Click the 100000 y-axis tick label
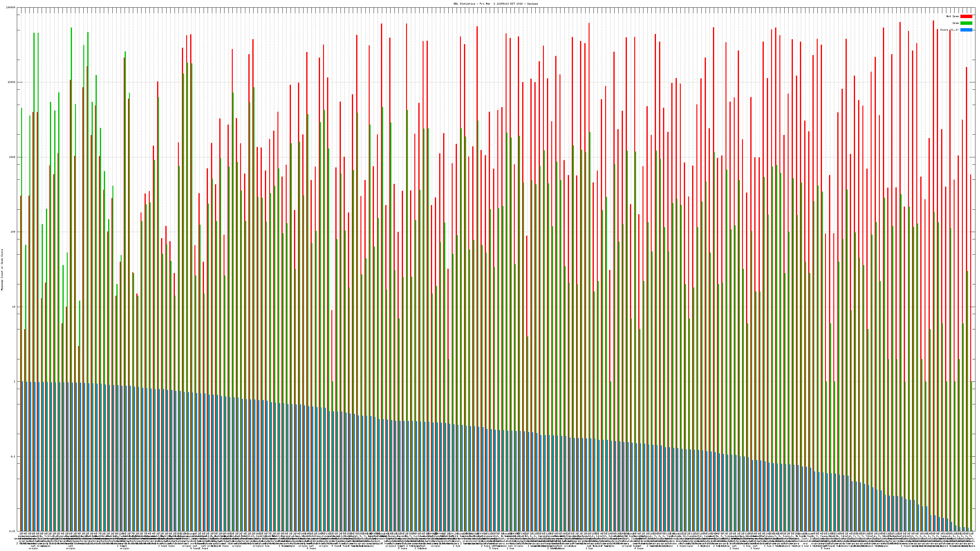 point(11,8)
